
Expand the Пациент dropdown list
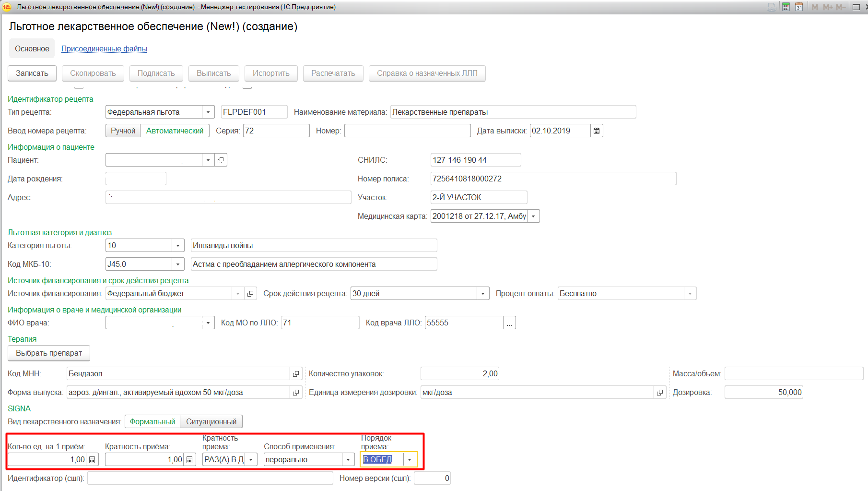pyautogui.click(x=208, y=160)
